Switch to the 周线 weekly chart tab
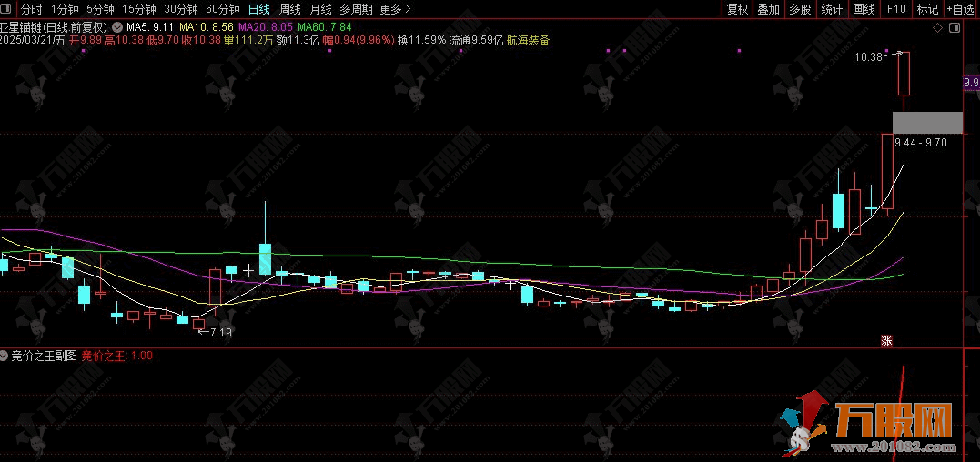 290,9
